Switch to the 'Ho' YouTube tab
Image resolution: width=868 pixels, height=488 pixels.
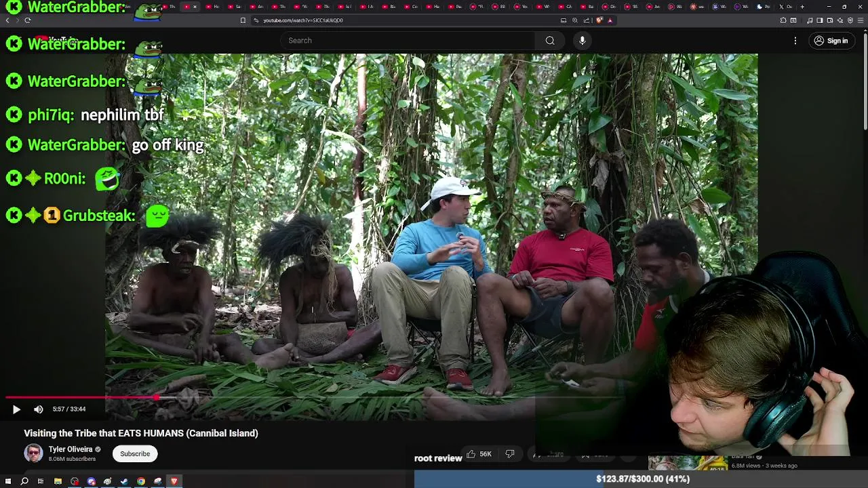click(x=212, y=7)
